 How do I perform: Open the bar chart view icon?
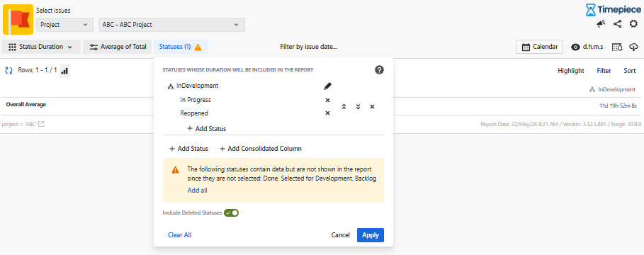coord(64,71)
